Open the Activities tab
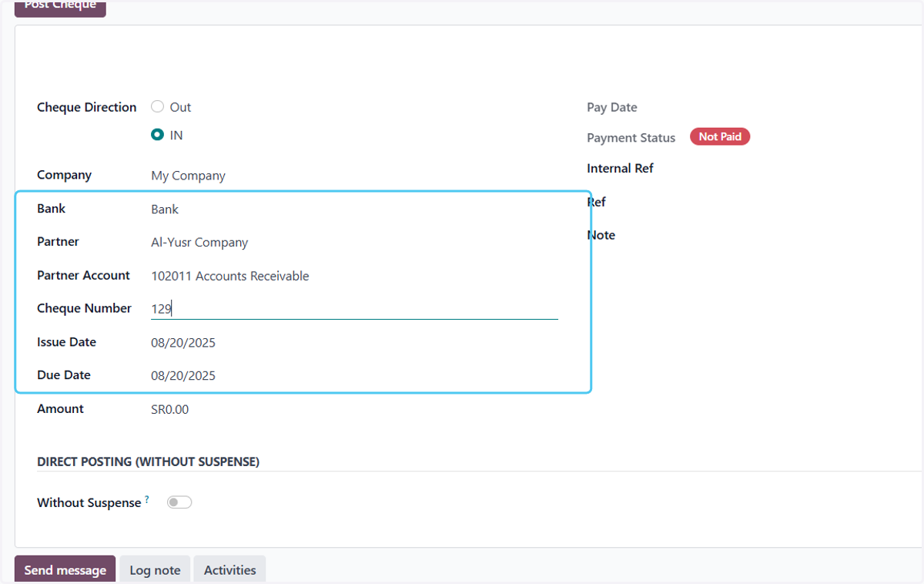The height and width of the screenshot is (584, 924). point(229,569)
